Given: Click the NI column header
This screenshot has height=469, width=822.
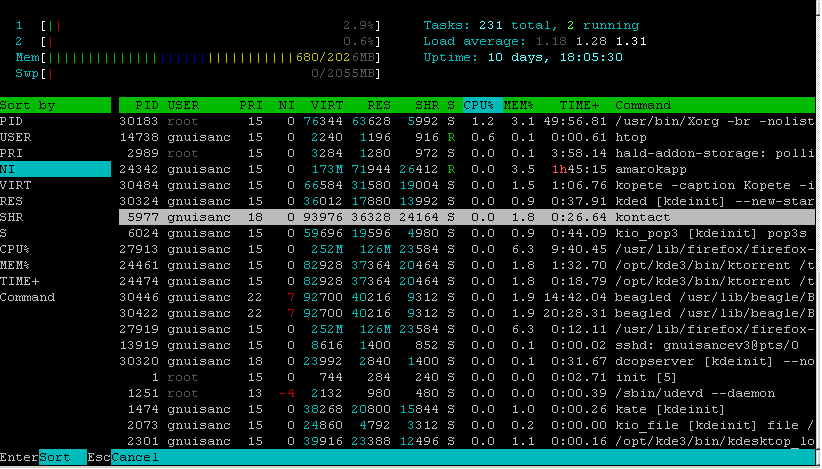Looking at the screenshot, I should tap(287, 105).
